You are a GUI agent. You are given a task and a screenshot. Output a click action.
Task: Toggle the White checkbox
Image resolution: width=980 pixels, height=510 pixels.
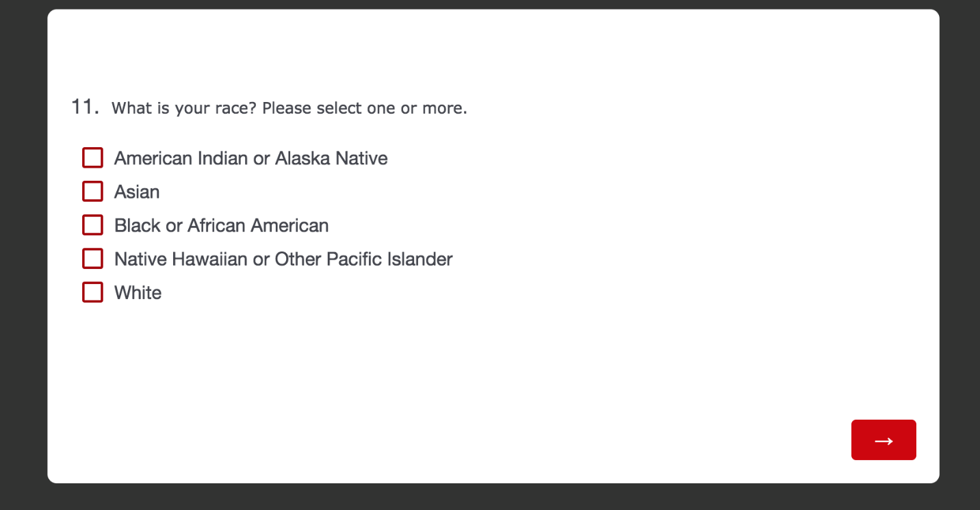(92, 292)
